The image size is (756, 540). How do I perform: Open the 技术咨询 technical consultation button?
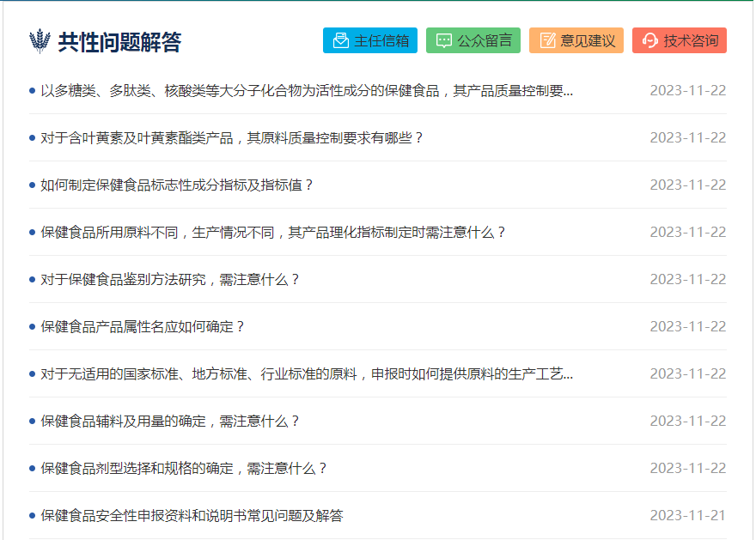click(x=679, y=39)
